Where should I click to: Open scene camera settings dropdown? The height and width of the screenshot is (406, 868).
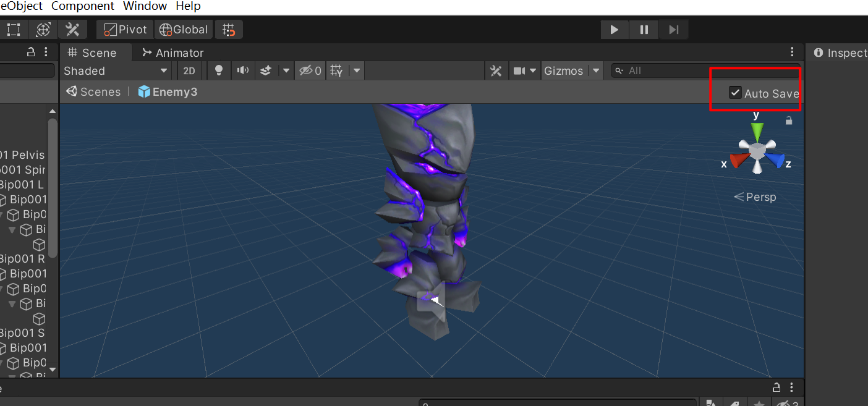[x=524, y=71]
